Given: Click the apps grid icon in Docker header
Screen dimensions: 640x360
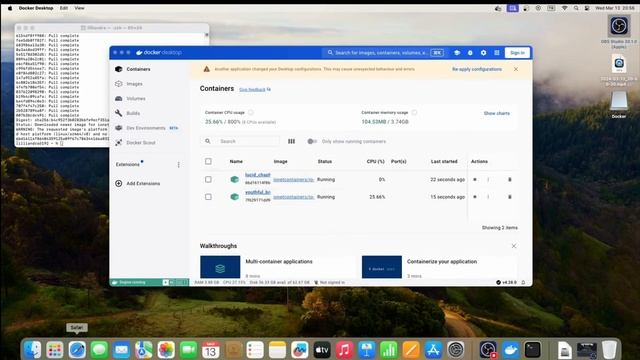Looking at the screenshot, I should click(x=497, y=53).
